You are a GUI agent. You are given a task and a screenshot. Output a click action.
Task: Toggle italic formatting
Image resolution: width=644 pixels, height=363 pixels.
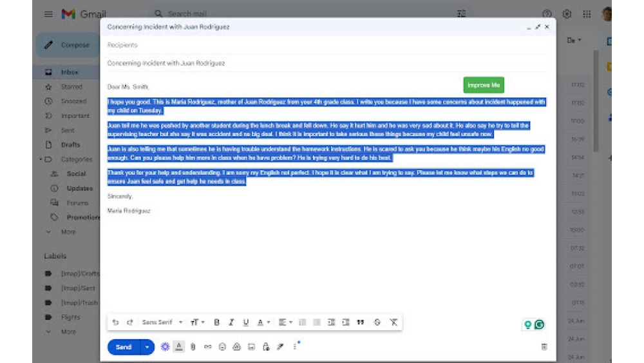tap(231, 322)
